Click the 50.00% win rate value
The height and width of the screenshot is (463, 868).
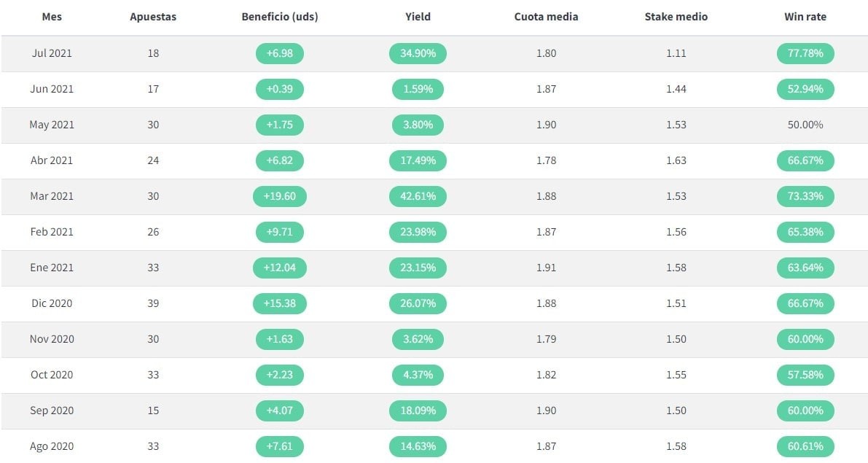pyautogui.click(x=805, y=125)
